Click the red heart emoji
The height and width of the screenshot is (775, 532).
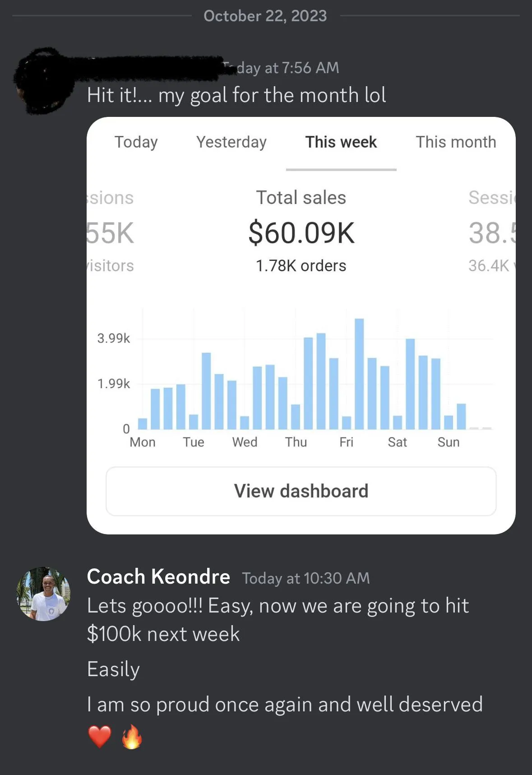click(x=100, y=737)
